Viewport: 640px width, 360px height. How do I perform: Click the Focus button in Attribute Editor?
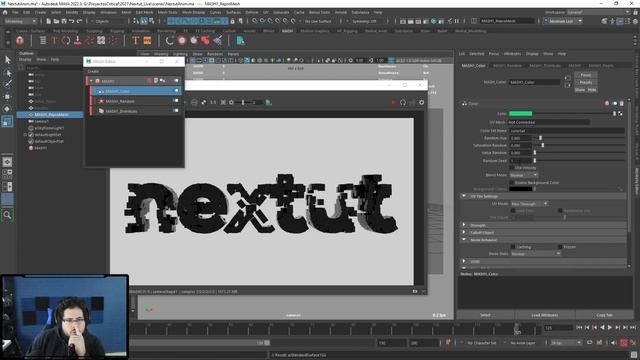[x=586, y=75]
